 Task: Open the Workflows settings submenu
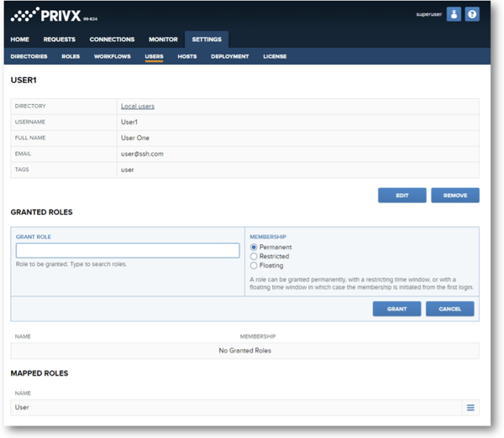tap(113, 56)
